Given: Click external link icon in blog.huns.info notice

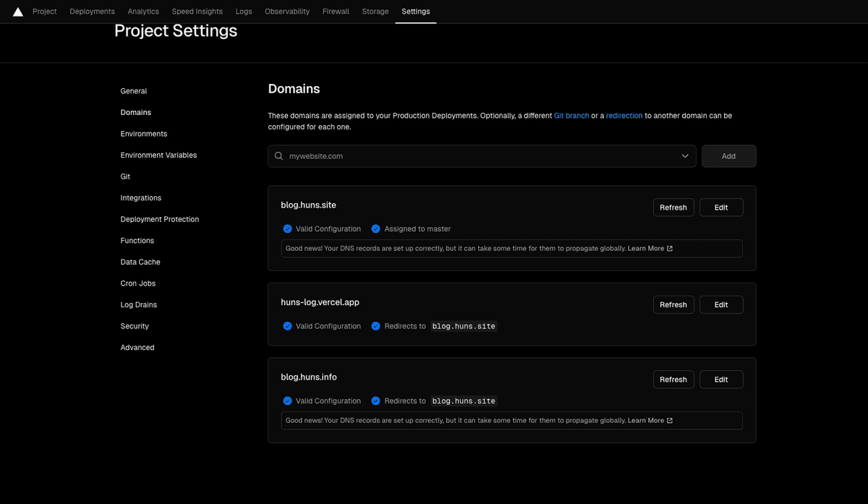Looking at the screenshot, I should [x=670, y=420].
